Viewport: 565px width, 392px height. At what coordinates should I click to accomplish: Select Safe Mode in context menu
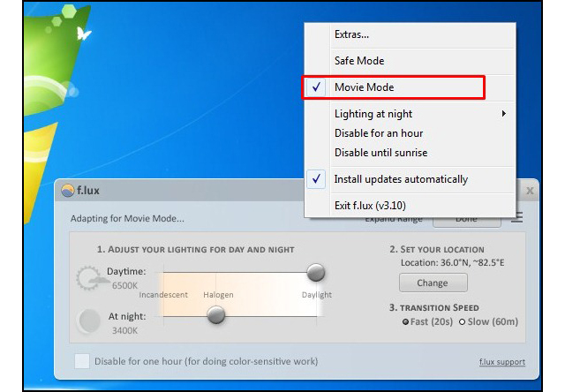(410, 61)
